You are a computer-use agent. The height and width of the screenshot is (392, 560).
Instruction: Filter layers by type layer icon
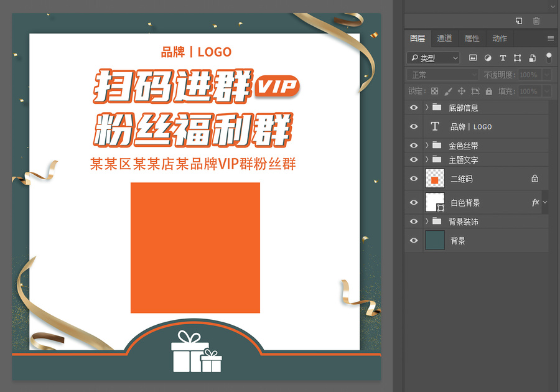(x=503, y=58)
